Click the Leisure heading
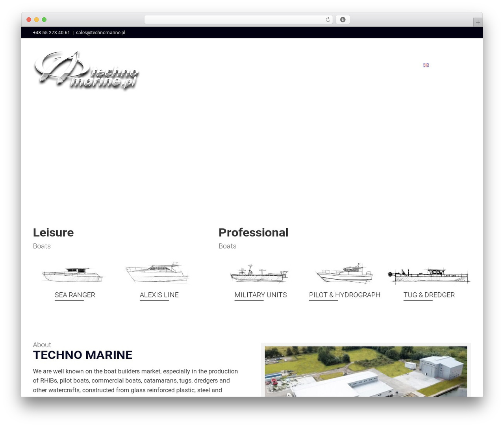 pos(53,232)
